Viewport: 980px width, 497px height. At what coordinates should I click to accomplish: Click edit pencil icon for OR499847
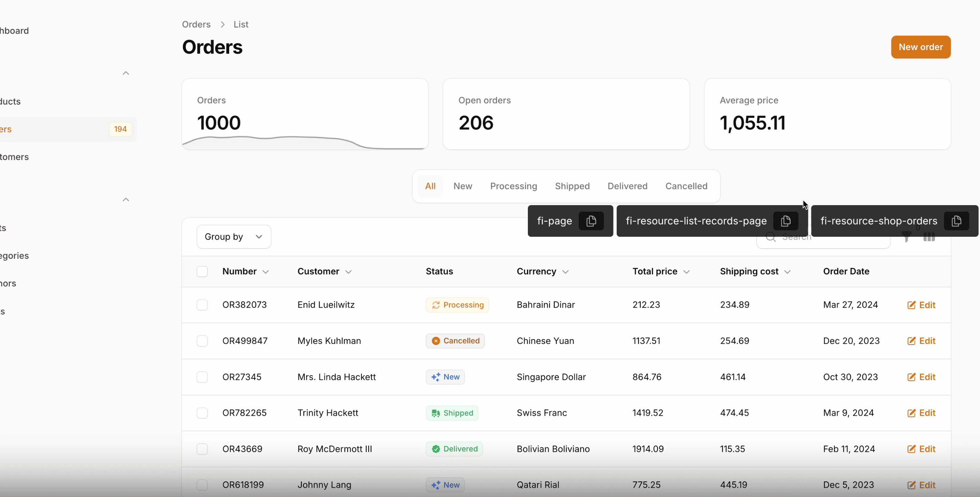[912, 341]
